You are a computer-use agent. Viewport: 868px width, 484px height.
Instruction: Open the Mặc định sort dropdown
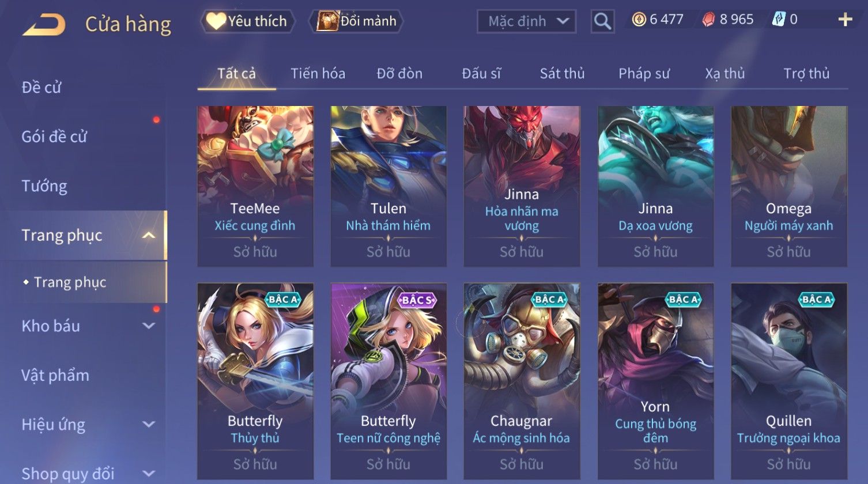526,22
